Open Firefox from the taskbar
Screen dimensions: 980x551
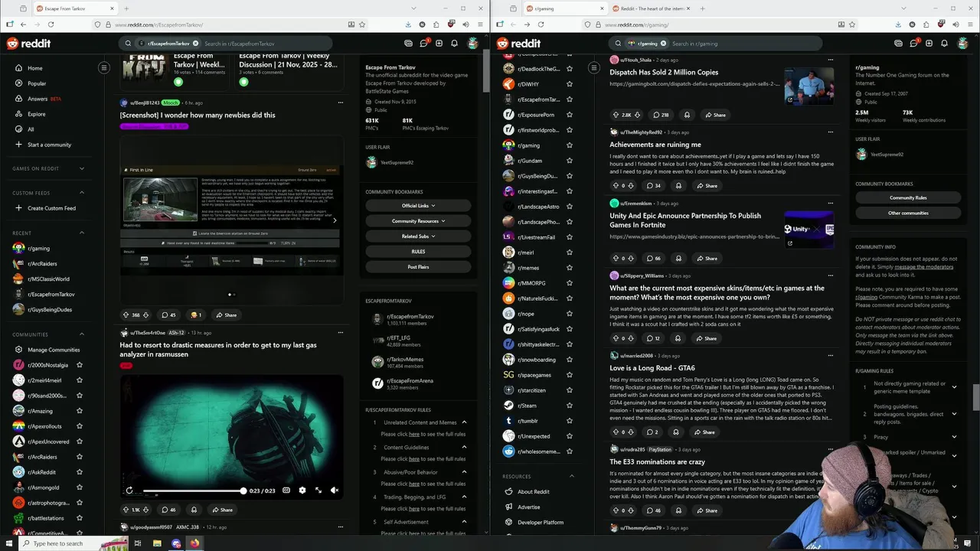(x=194, y=543)
